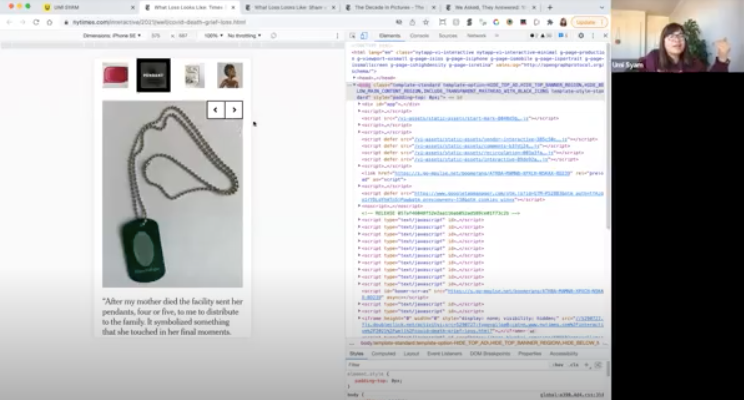
Task: Switch to Properties pane tab
Action: click(x=530, y=353)
